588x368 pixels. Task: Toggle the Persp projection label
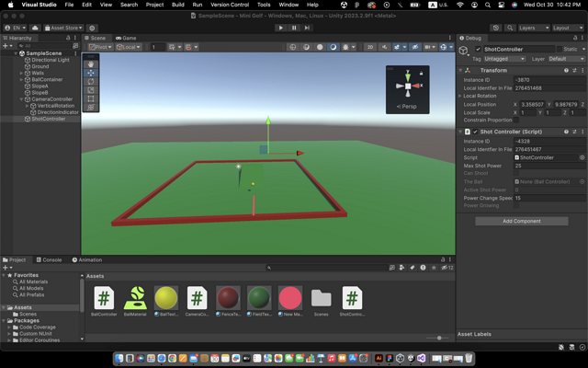(x=406, y=107)
